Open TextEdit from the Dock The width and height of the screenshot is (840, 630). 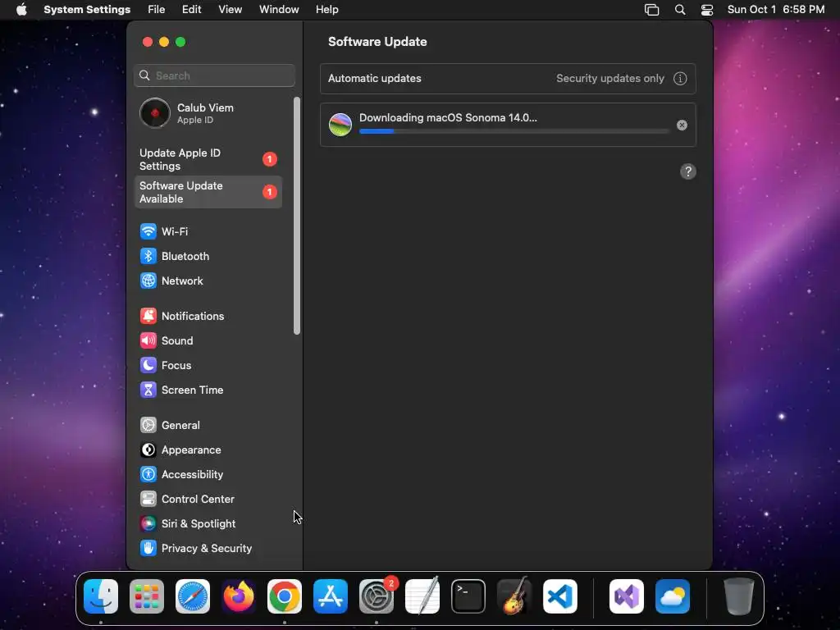[422, 596]
